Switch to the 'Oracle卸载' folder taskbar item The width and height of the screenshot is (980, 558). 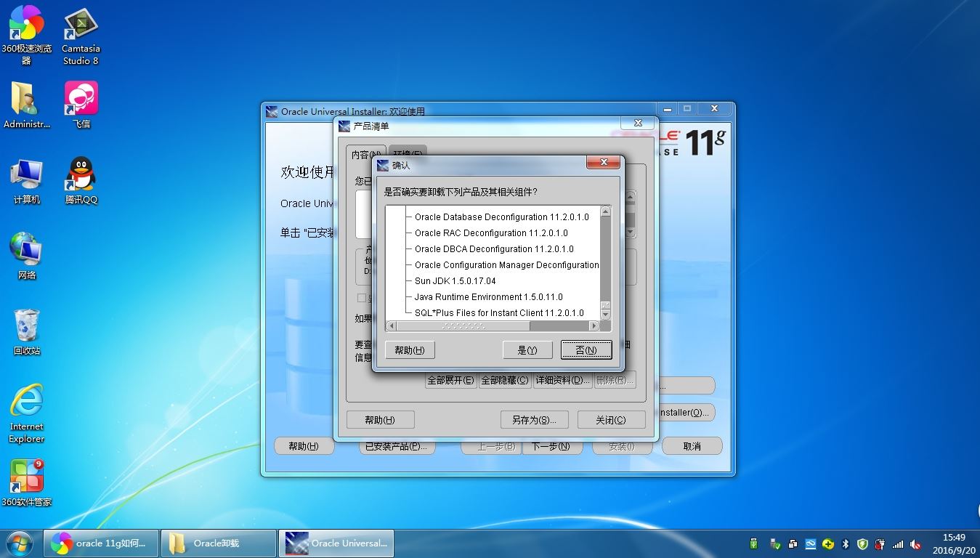(219, 543)
